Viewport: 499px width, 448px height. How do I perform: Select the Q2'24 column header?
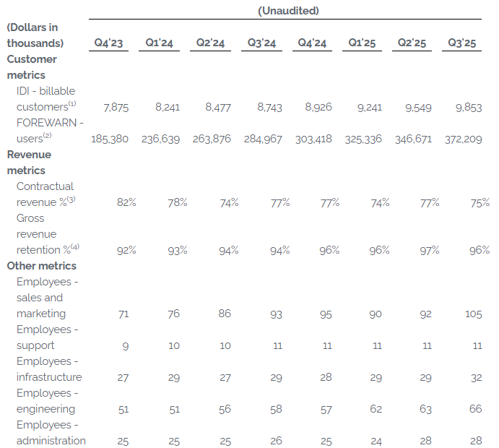(x=210, y=43)
